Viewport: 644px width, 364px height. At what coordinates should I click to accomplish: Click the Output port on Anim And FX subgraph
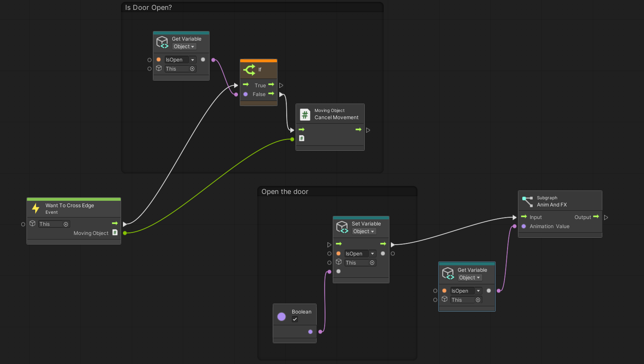[606, 217]
